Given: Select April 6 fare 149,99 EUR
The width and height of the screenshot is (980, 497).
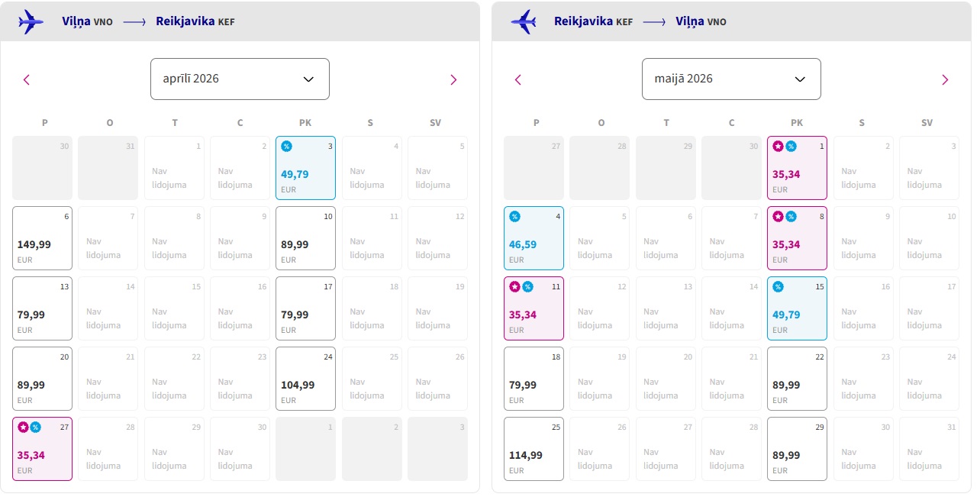Looking at the screenshot, I should click(x=43, y=238).
